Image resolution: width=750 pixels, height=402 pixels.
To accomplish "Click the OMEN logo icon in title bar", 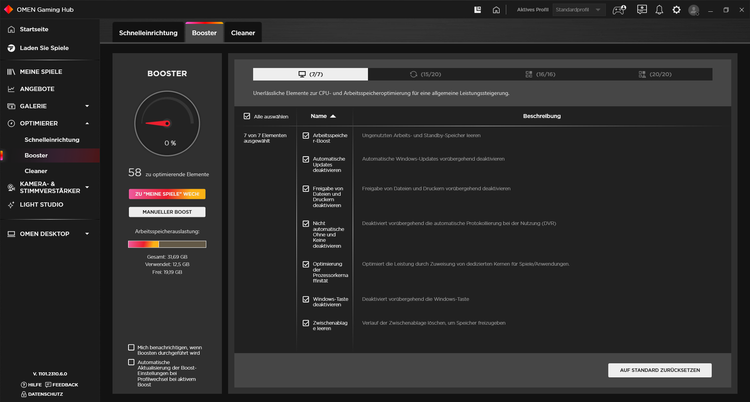I will coord(8,10).
